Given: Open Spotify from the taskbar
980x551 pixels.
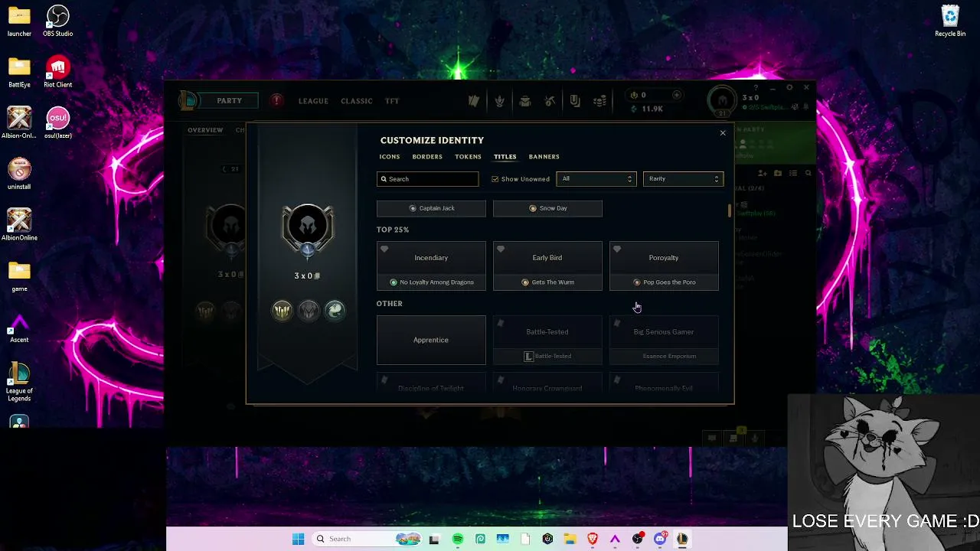Looking at the screenshot, I should click(458, 539).
